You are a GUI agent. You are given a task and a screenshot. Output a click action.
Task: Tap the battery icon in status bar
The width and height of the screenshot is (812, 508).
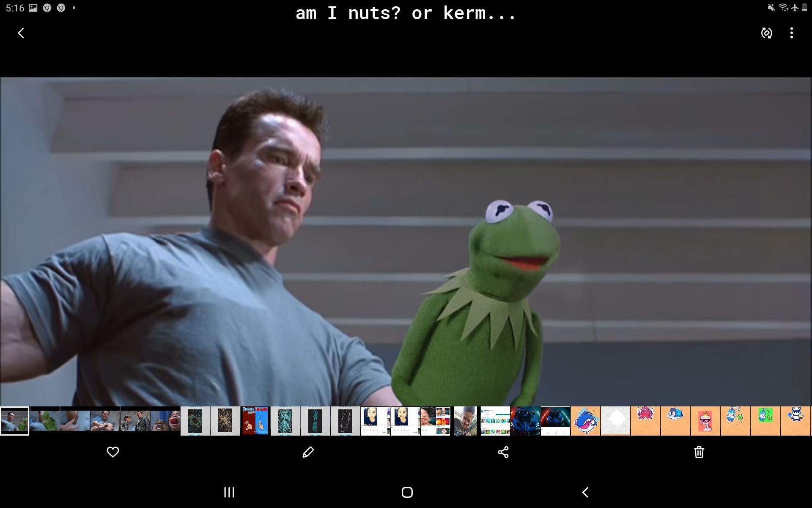[x=804, y=7]
